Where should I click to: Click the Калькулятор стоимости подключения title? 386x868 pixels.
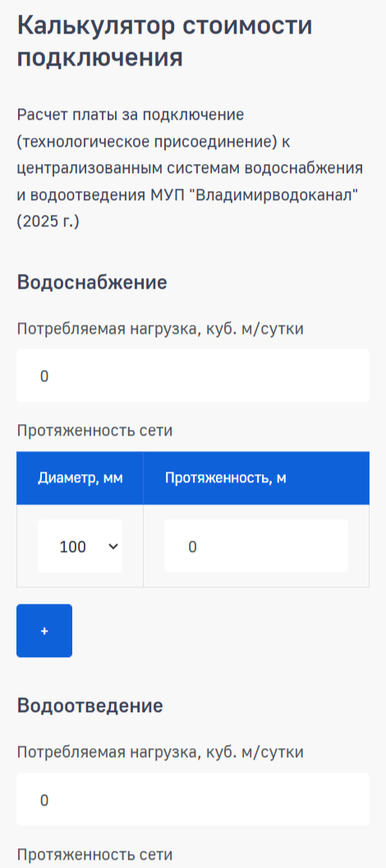[165, 42]
